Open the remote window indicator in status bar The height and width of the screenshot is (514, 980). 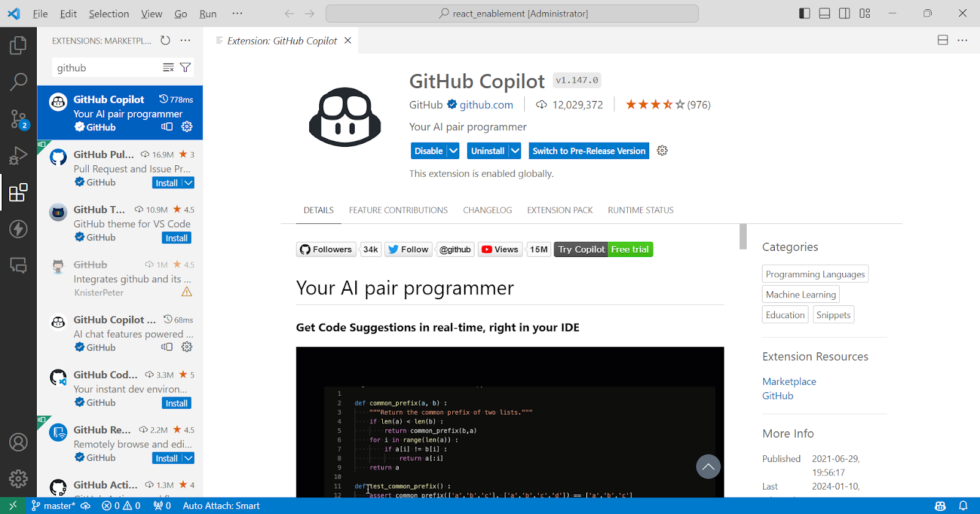[13, 505]
